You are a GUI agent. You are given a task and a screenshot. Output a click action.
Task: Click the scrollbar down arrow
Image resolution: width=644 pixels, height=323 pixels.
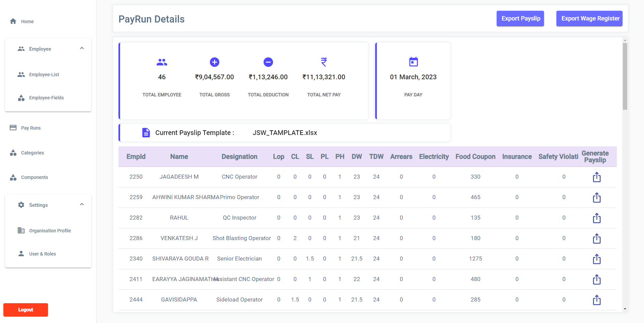pos(625,309)
